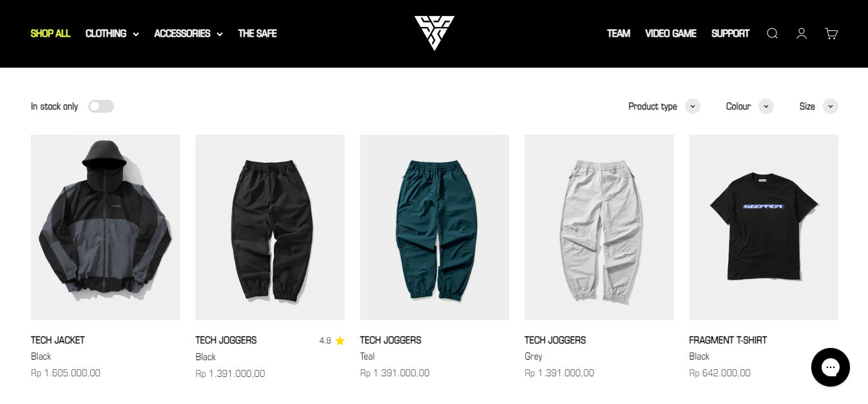The height and width of the screenshot is (404, 868).
Task: Expand the Colour filter dropdown
Action: [749, 106]
